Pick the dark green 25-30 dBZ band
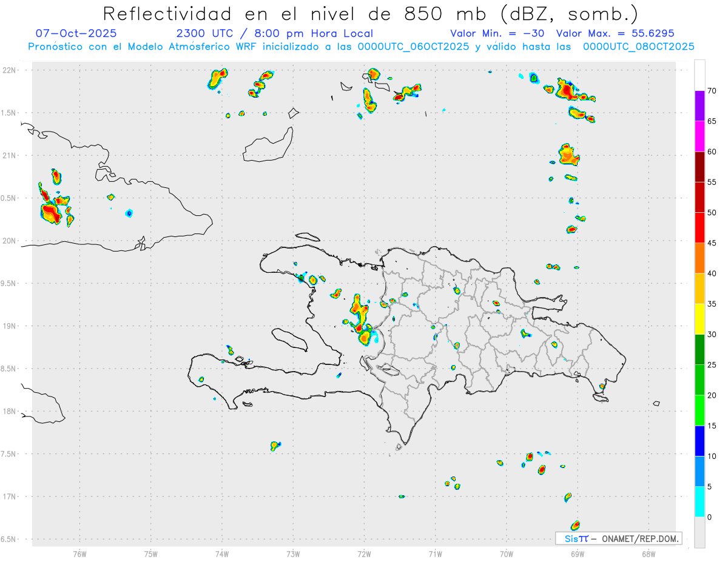 [x=699, y=350]
